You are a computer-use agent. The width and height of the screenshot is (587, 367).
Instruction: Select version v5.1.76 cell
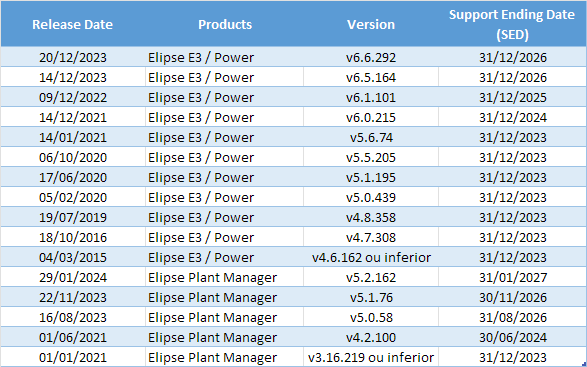coord(371,297)
